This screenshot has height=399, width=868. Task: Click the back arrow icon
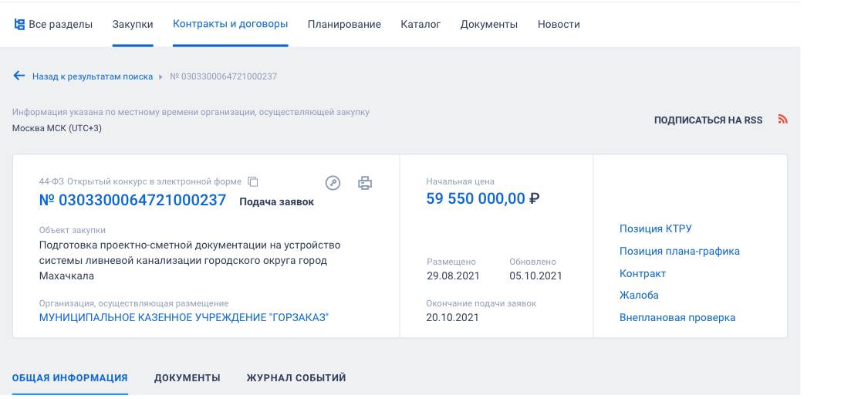pos(19,76)
